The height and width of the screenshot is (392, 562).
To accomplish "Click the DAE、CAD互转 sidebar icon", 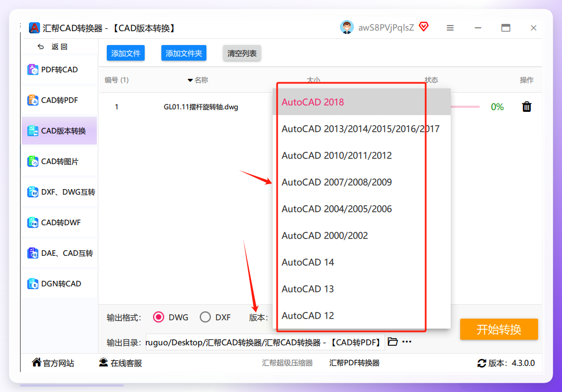I will pyautogui.click(x=33, y=253).
